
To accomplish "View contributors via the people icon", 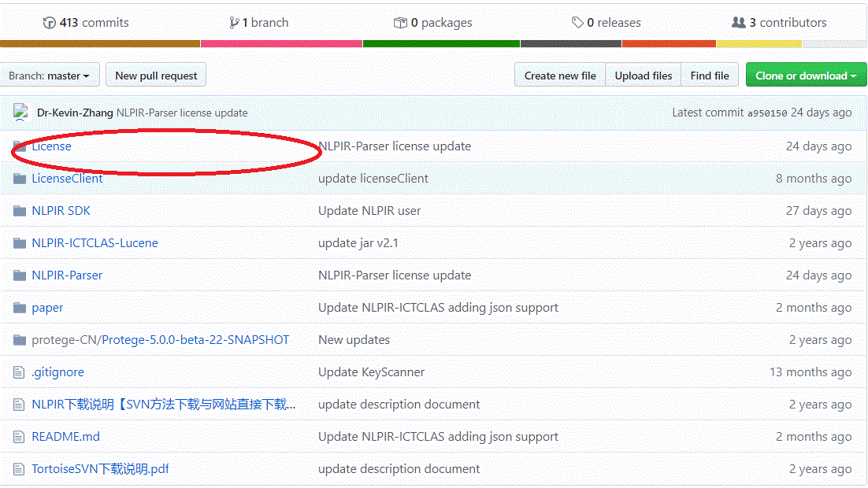I will click(x=739, y=23).
